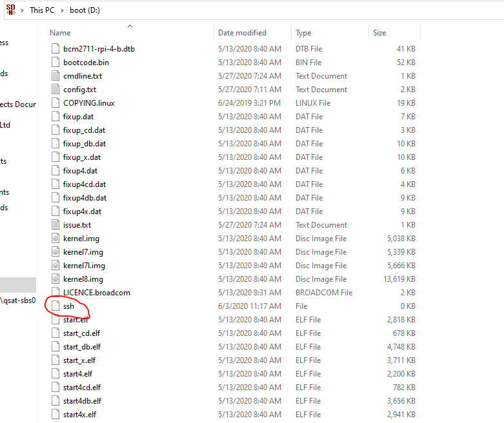Click the 0 KB size of ssh
This screenshot has width=504, height=423.
pos(408,306)
